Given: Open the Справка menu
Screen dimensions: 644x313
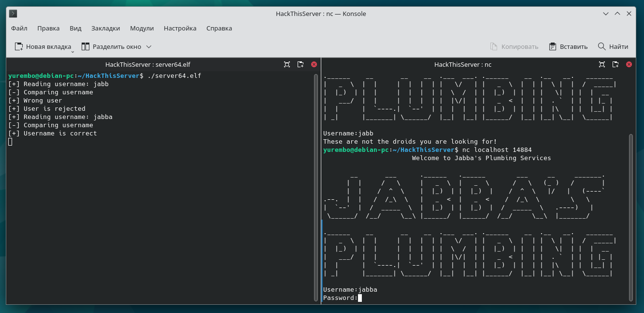Looking at the screenshot, I should pyautogui.click(x=219, y=28).
